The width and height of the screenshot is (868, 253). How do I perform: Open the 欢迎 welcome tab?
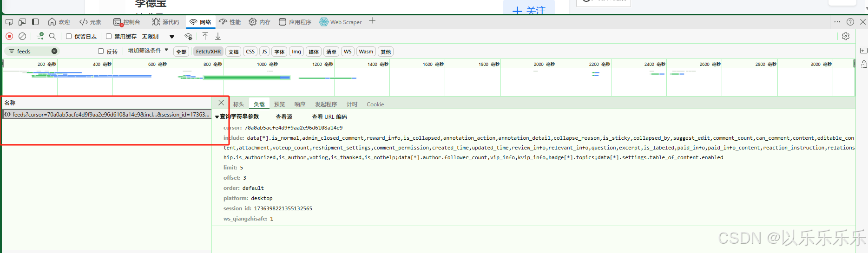point(59,22)
